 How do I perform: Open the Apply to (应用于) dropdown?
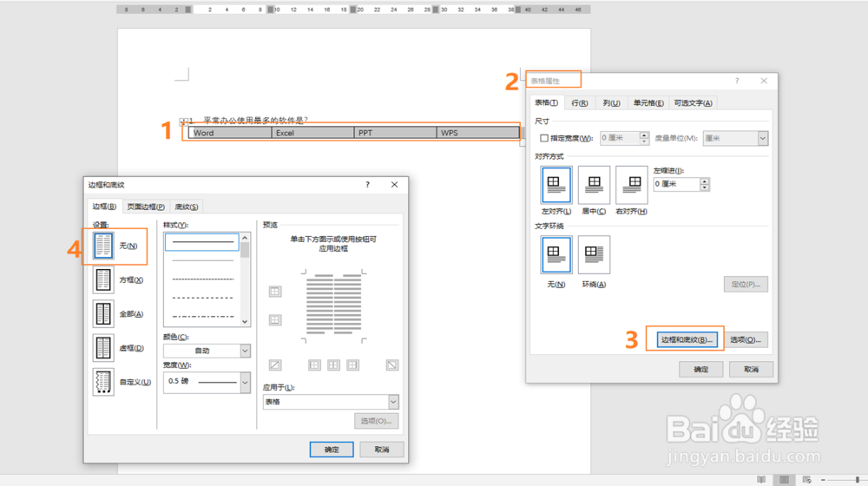click(393, 402)
